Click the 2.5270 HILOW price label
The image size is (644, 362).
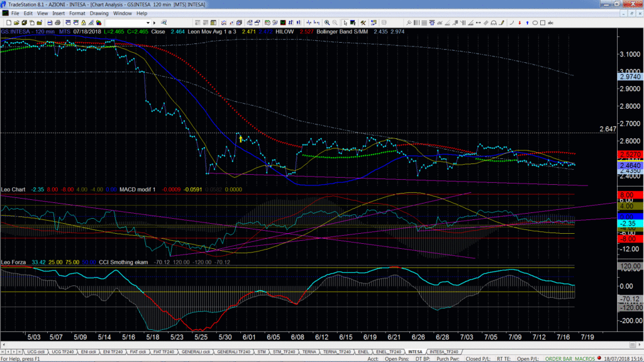[x=630, y=155]
